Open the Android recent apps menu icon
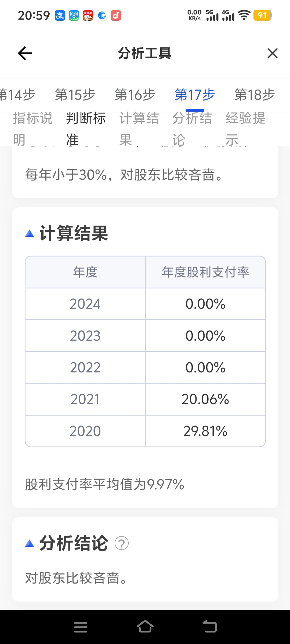The height and width of the screenshot is (644, 290). (81, 627)
